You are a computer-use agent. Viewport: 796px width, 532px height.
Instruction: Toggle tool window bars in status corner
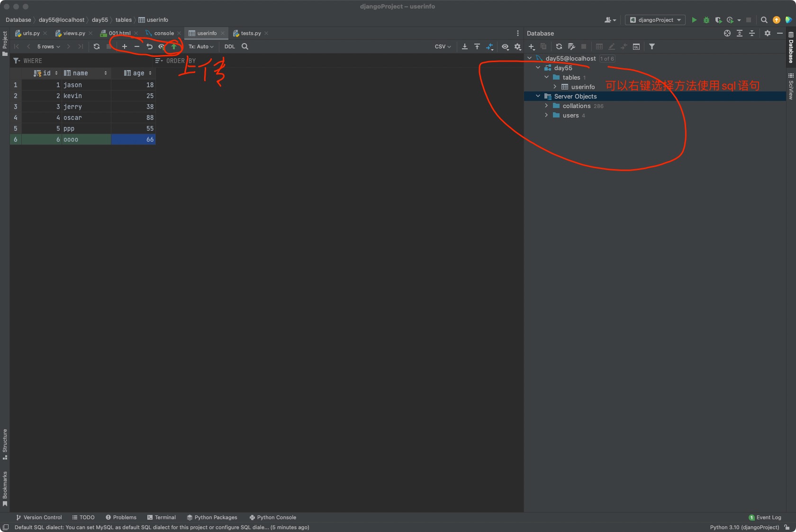click(6, 527)
